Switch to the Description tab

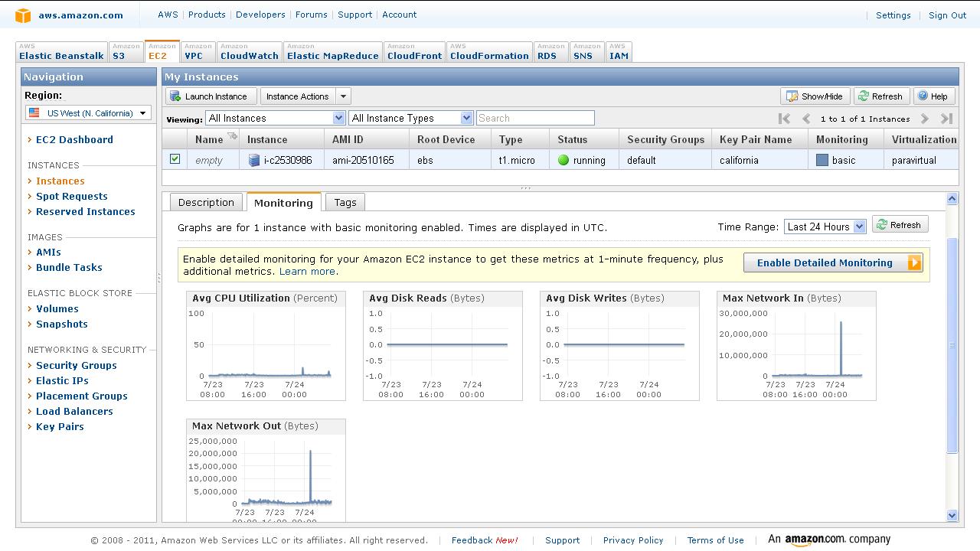206,202
